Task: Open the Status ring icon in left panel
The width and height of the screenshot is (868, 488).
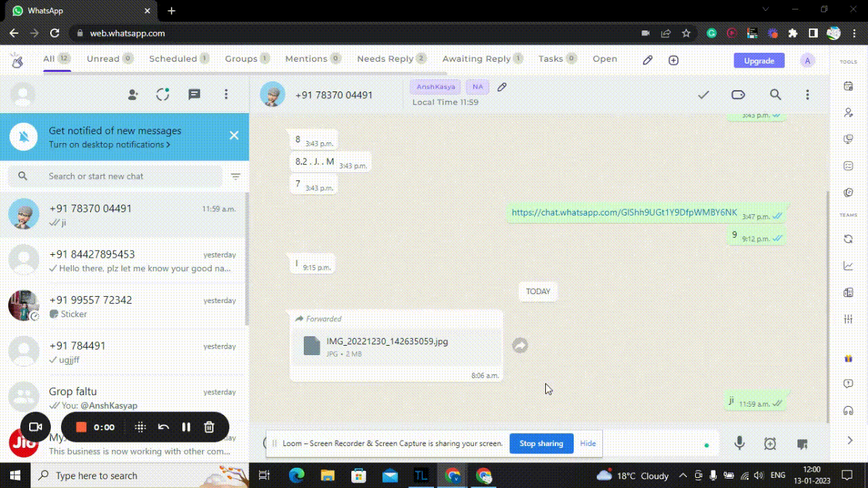Action: [x=163, y=95]
